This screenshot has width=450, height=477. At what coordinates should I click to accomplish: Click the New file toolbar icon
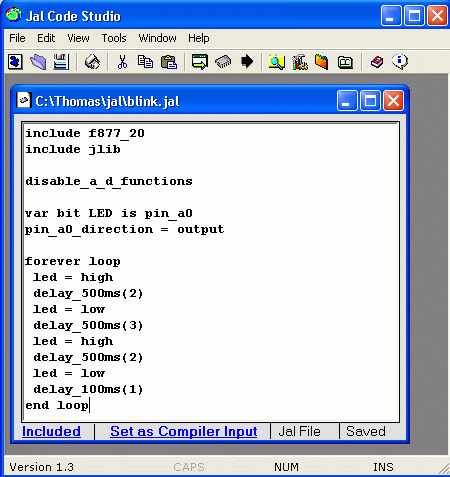(x=15, y=62)
